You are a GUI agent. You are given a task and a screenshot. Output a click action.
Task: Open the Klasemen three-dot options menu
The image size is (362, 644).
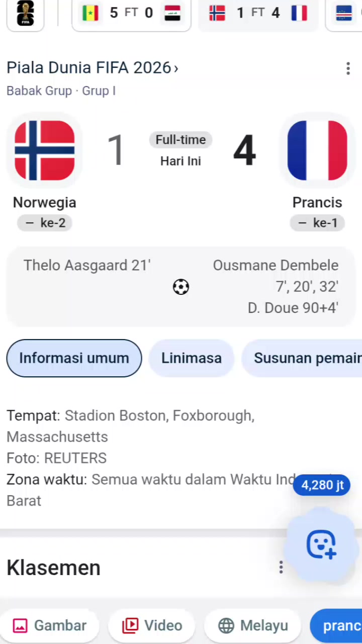281,568
